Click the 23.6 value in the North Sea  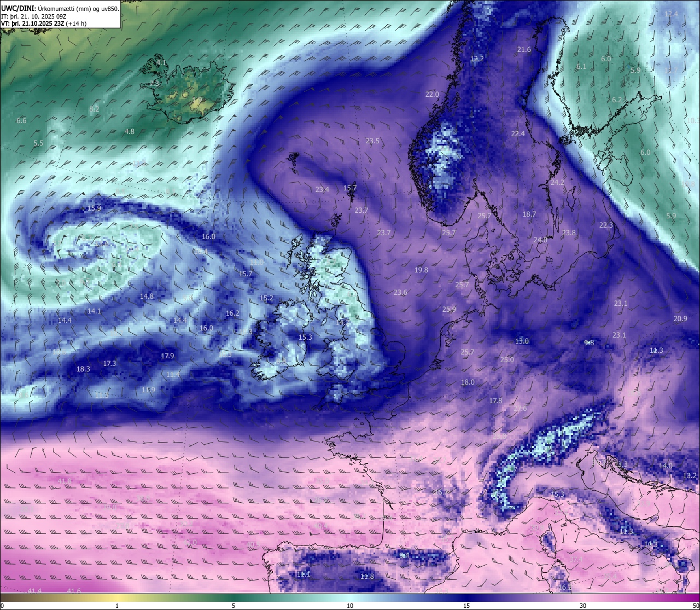click(400, 293)
